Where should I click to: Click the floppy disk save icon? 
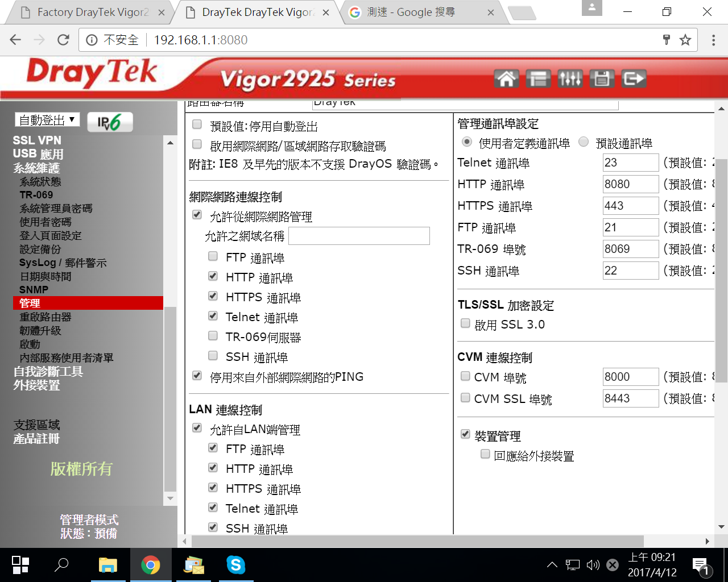click(x=602, y=78)
